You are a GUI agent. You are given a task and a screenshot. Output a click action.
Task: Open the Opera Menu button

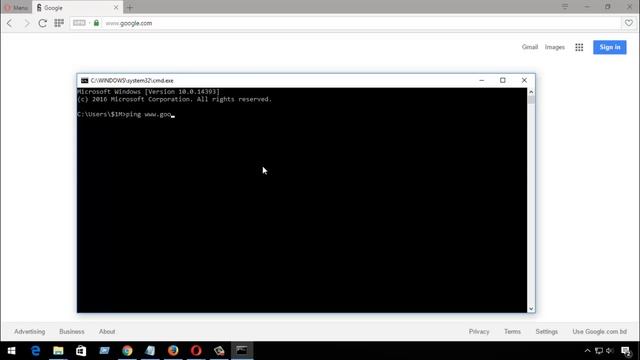16,7
